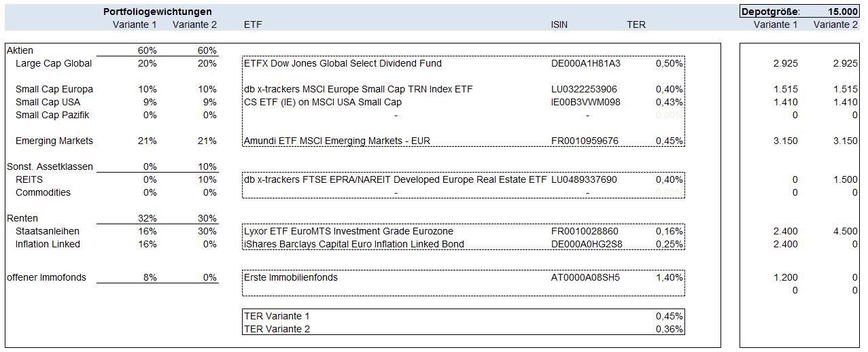Image resolution: width=868 pixels, height=352 pixels.
Task: Select the ISIN column header
Action: [x=559, y=24]
